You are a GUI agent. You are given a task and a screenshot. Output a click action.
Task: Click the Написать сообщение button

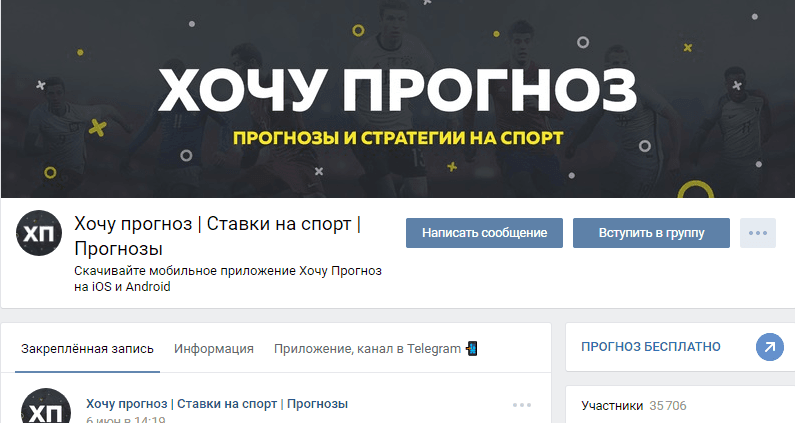pyautogui.click(x=484, y=233)
